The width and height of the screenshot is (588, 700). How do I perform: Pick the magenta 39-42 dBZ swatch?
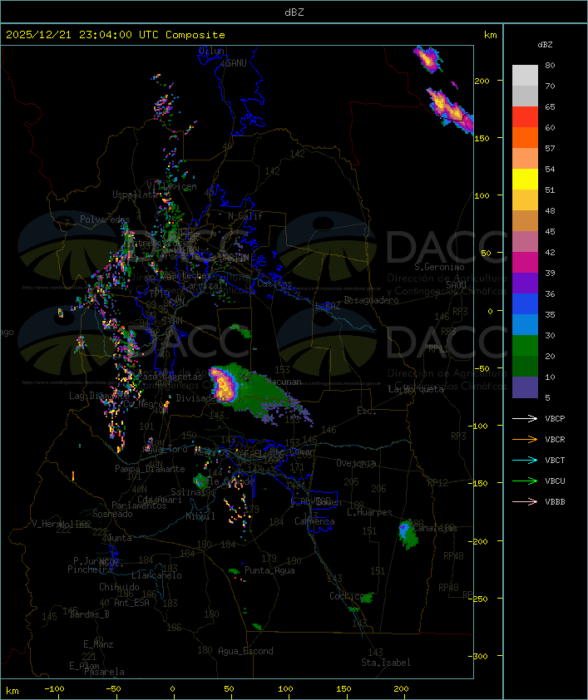coord(525,263)
